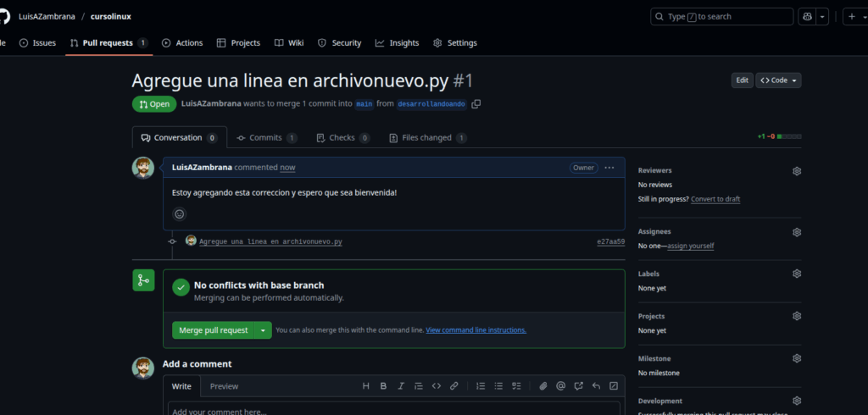Click the Reviewers gear icon
This screenshot has width=868, height=415.
click(796, 171)
